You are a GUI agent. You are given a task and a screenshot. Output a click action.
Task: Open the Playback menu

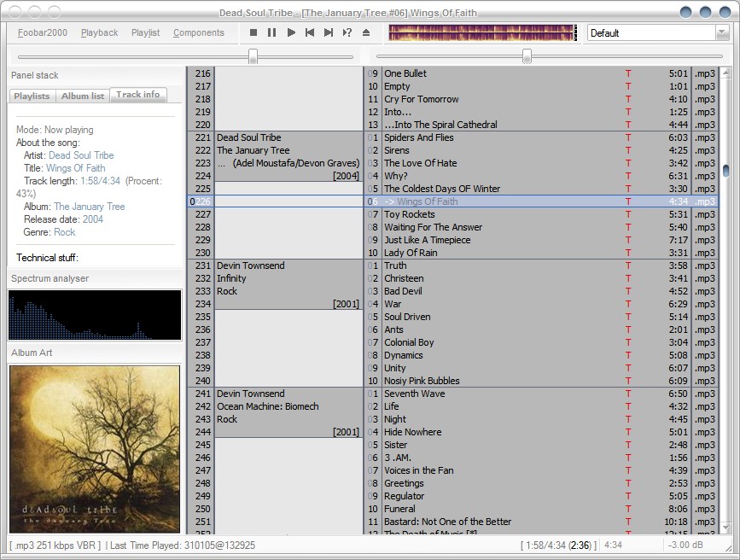(x=100, y=32)
